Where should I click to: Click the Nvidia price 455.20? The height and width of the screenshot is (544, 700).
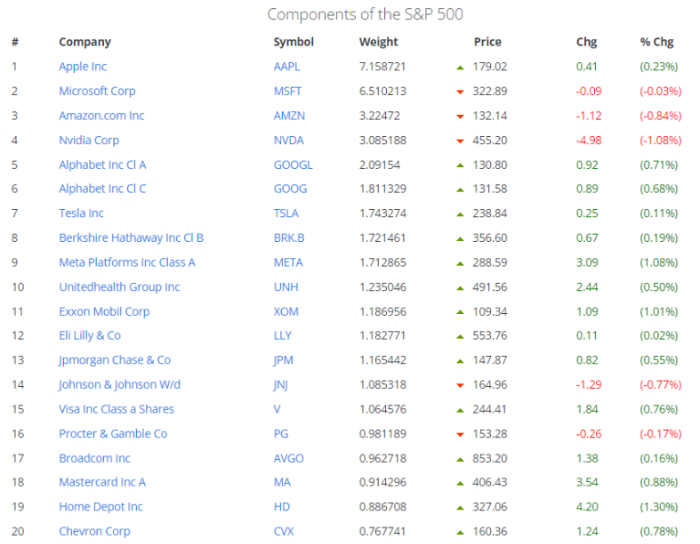pyautogui.click(x=490, y=140)
